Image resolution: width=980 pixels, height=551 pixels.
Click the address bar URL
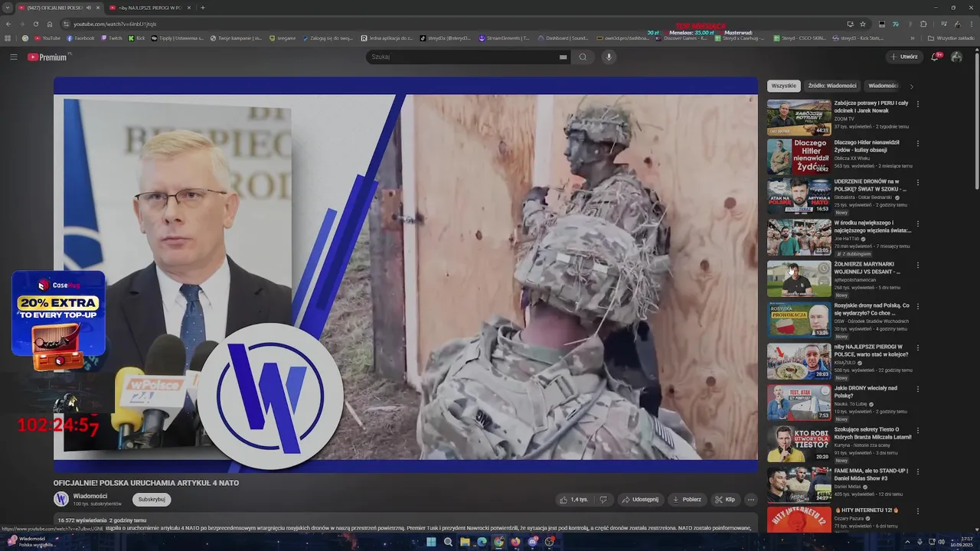point(115,24)
